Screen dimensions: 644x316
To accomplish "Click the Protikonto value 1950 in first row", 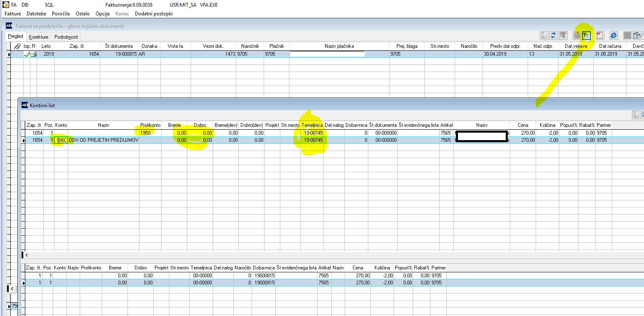I will (x=150, y=133).
